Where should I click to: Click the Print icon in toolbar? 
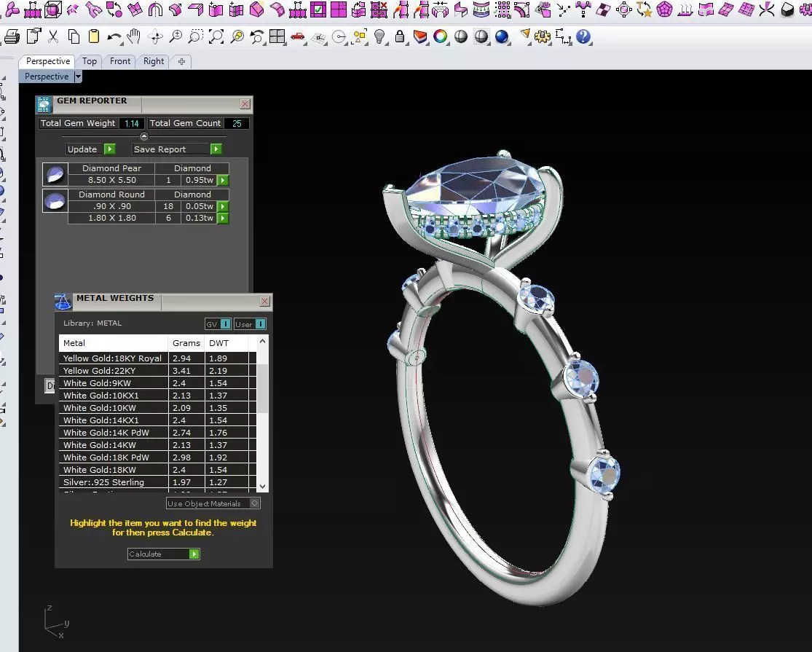12,36
